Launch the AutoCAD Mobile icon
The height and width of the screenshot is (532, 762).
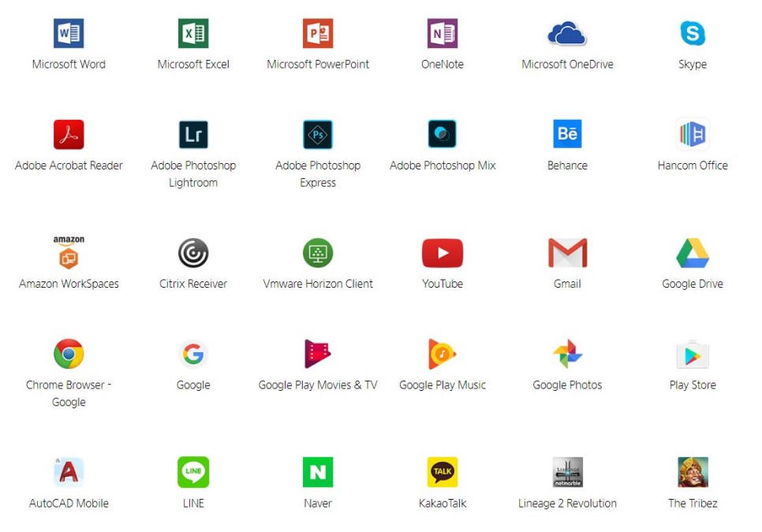[x=69, y=472]
